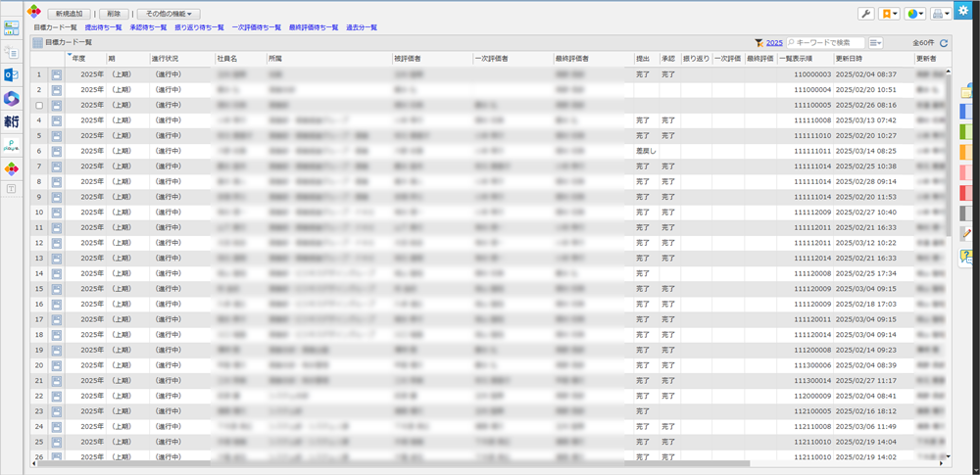Open the list view options dropdown
Image resolution: width=980 pixels, height=475 pixels.
[875, 43]
